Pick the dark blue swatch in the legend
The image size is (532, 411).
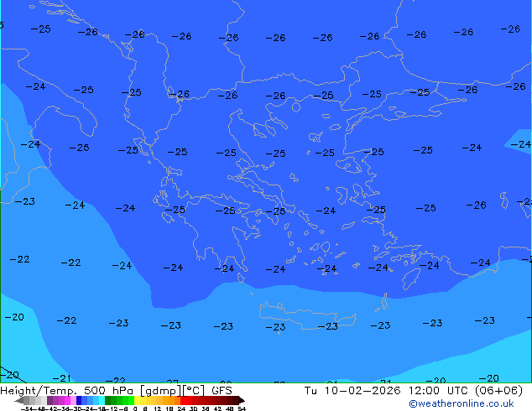point(79,400)
